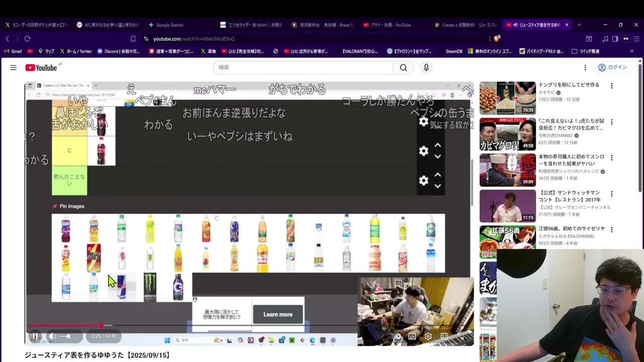Open the browser music note icon
Viewport: 644px width, 362px height.
(x=605, y=39)
